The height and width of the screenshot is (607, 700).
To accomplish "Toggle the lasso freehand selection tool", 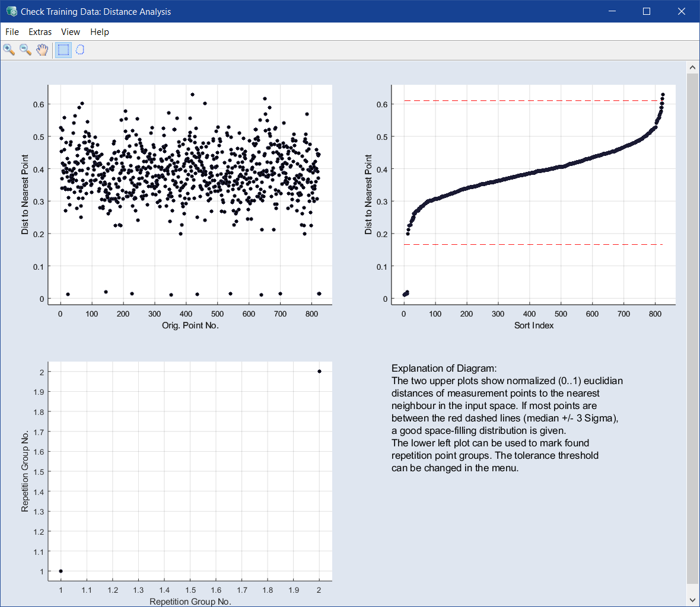I will click(x=80, y=50).
